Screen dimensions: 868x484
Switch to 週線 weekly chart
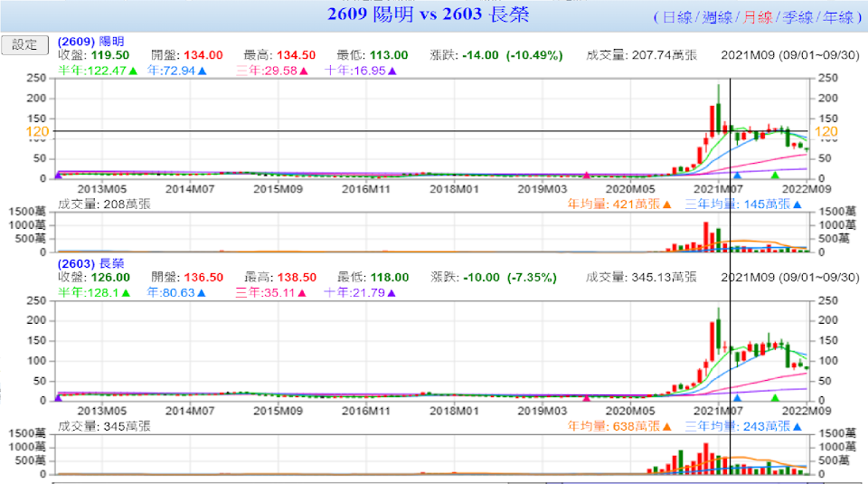(717, 18)
